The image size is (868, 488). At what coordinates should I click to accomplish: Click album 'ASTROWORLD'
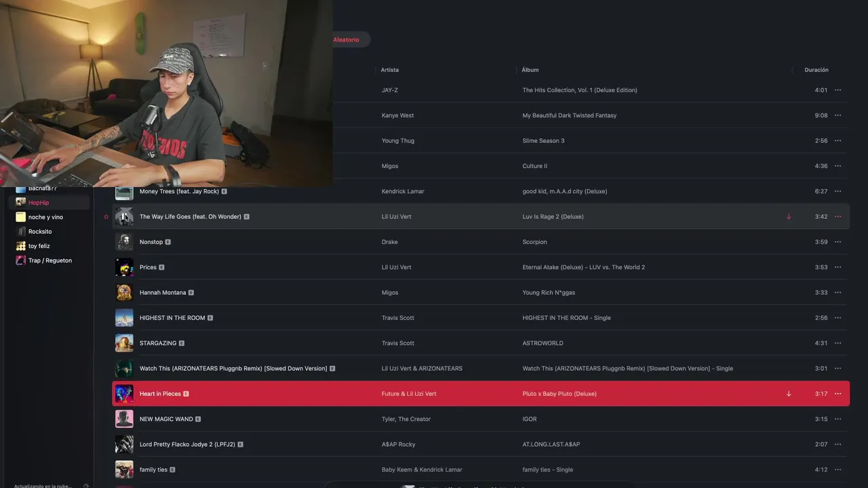tap(542, 343)
